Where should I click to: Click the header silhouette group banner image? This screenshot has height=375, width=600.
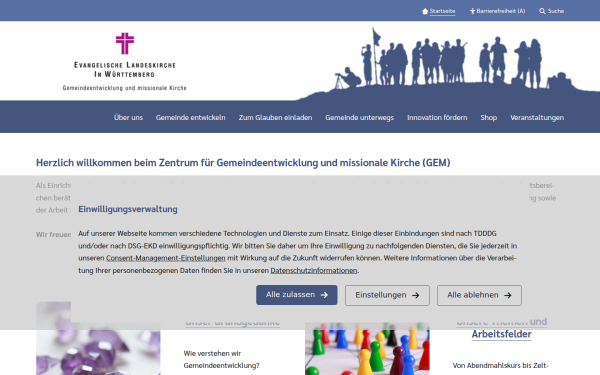click(x=448, y=63)
